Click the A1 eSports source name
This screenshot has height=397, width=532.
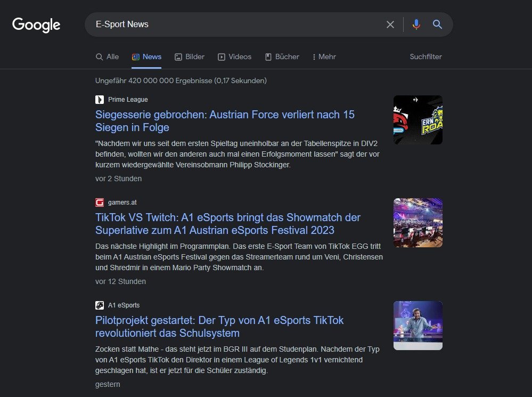(x=124, y=305)
